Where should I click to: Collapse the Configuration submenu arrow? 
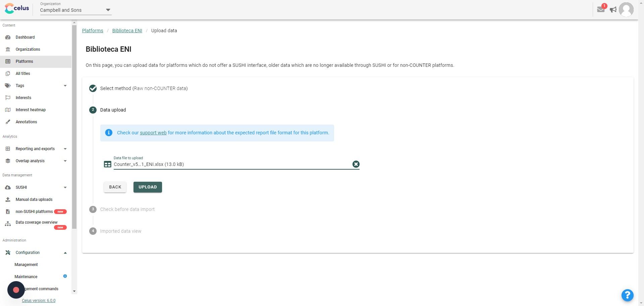65,253
